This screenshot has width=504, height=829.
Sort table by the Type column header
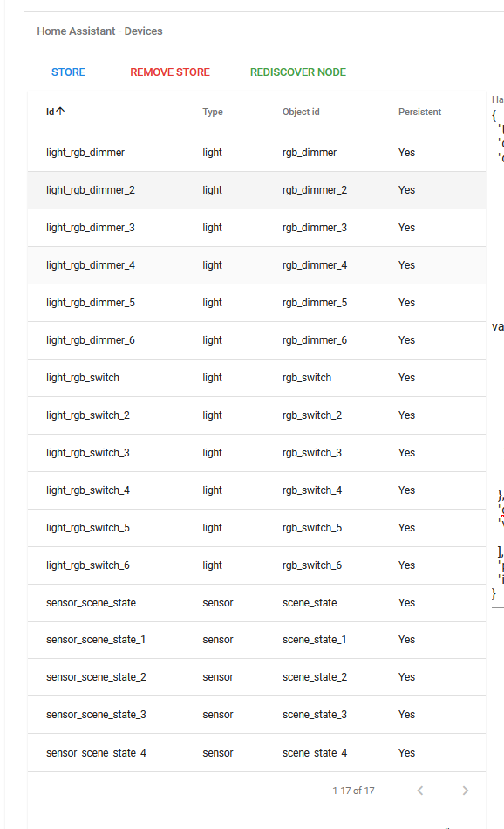tap(212, 112)
